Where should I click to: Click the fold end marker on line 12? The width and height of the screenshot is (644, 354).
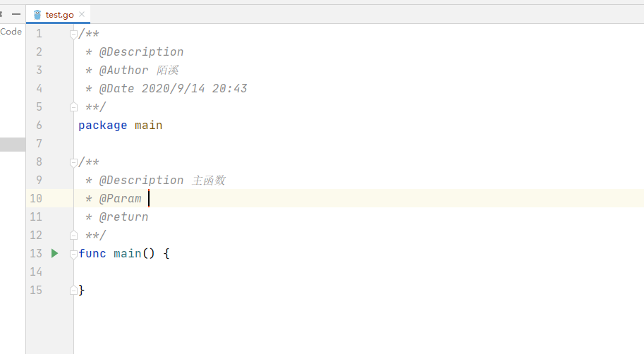73,236
